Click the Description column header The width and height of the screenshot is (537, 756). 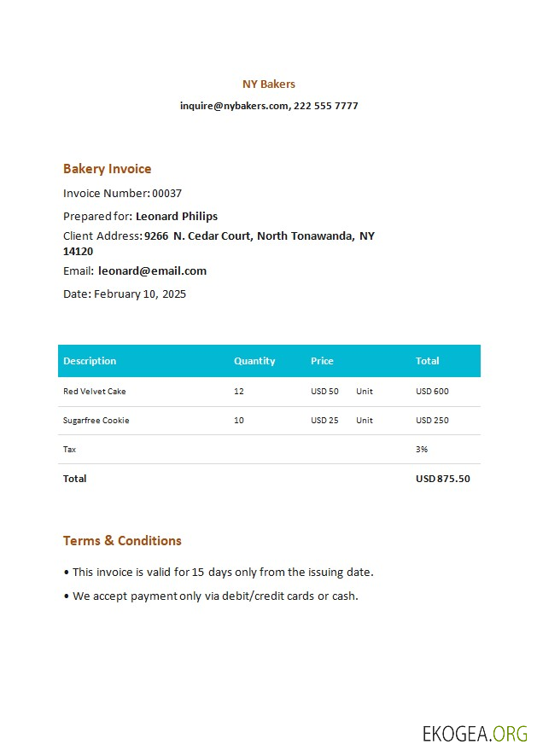(90, 361)
